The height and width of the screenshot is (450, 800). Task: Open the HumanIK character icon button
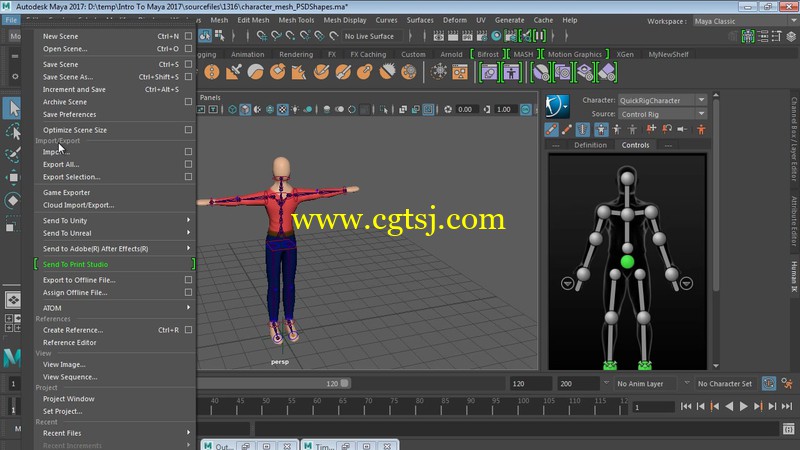pyautogui.click(x=557, y=106)
